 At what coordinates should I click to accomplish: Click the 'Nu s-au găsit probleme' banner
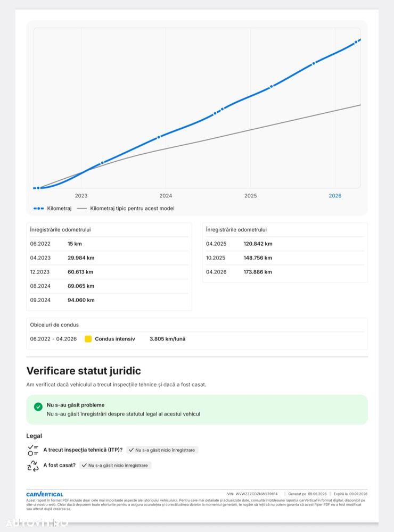click(197, 410)
